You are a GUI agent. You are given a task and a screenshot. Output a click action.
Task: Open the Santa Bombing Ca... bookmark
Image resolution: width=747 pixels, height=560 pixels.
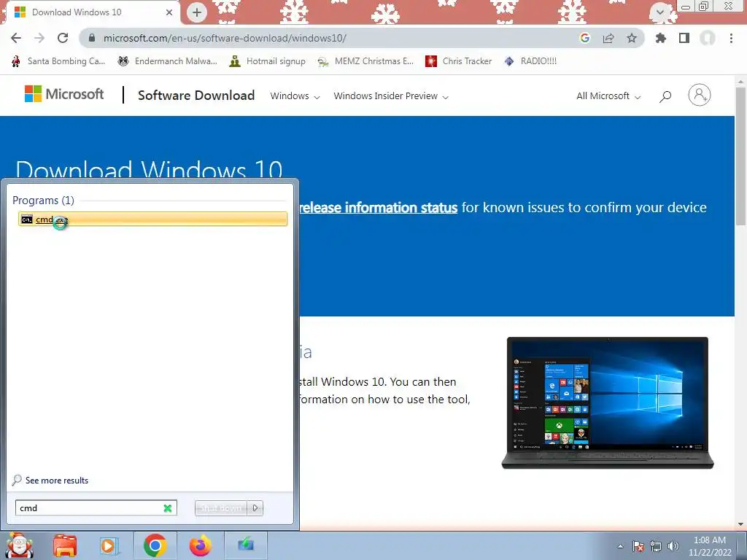point(58,61)
